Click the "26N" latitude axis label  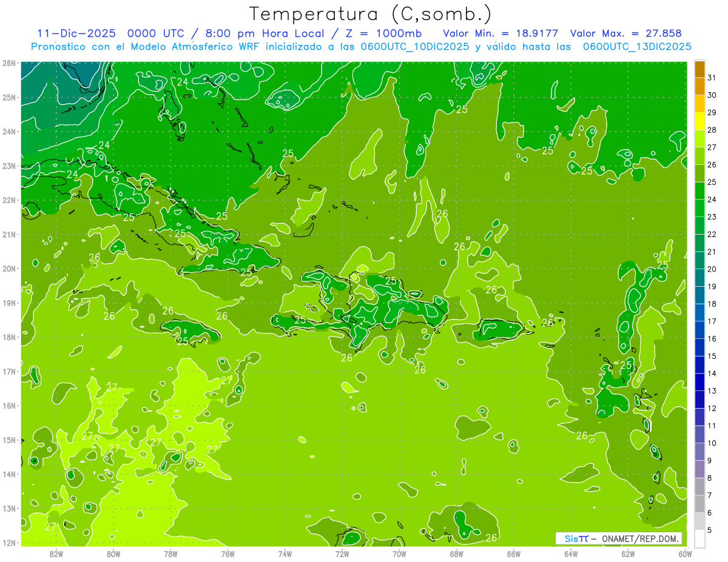(x=9, y=63)
